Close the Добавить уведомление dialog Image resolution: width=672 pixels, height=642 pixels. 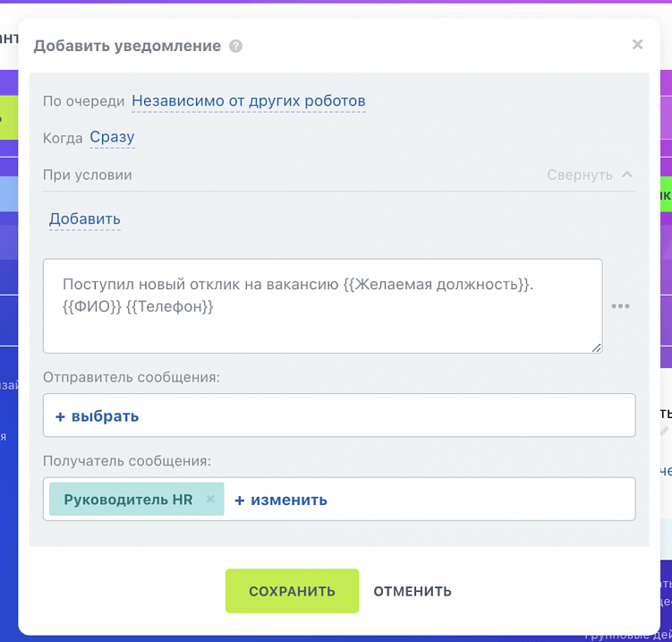click(637, 45)
